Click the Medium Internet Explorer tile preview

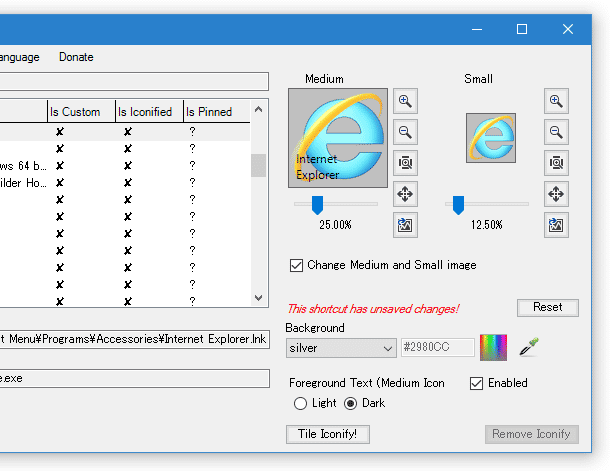[338, 138]
